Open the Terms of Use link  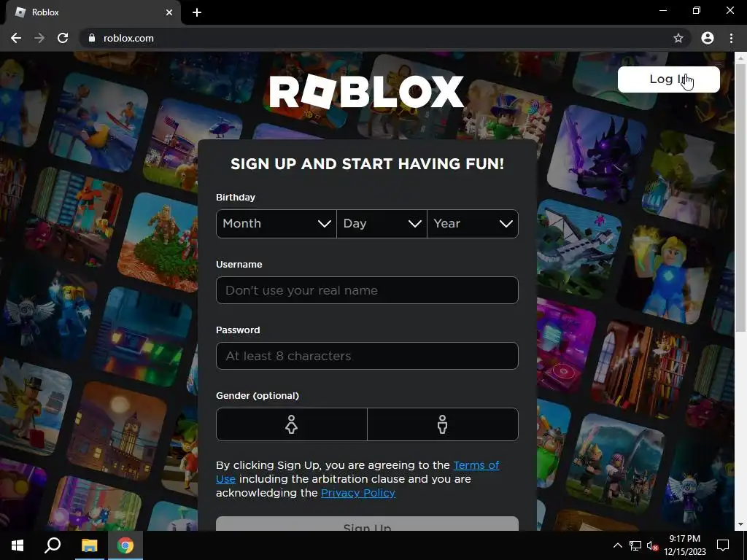tap(476, 465)
